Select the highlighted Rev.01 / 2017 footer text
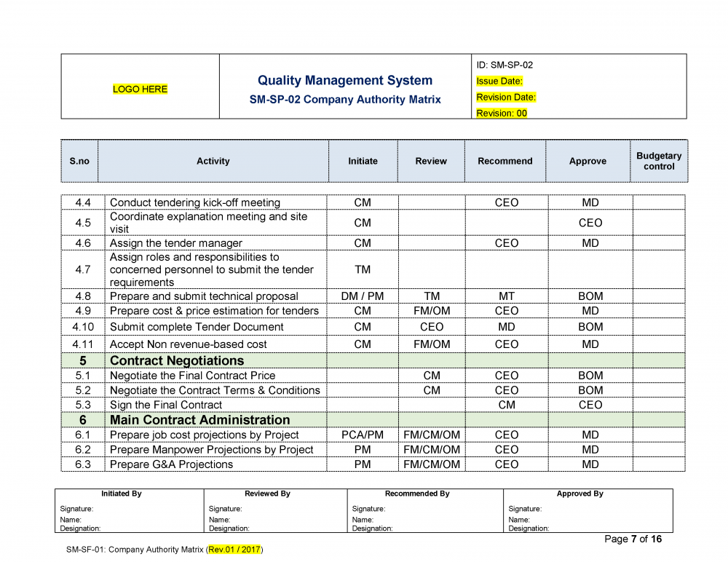 (x=234, y=550)
